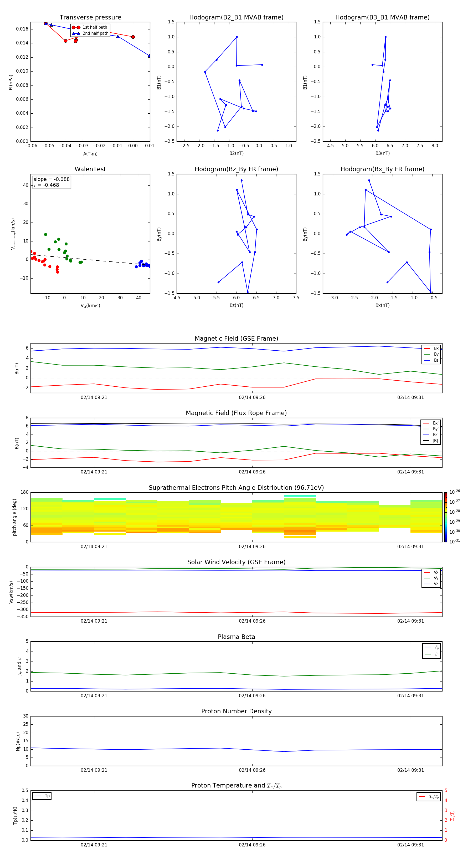Click the Bx legend entry in GSE magnetic field plot

click(431, 349)
